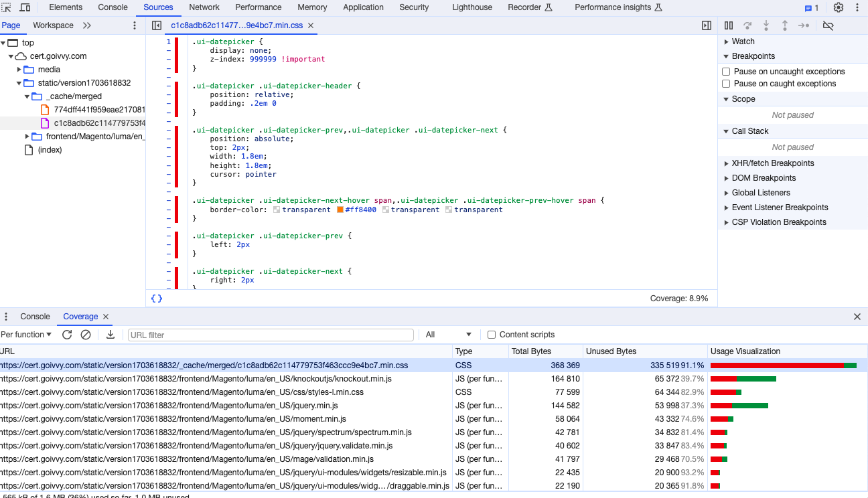Enable Pause on caught exceptions
Image resolution: width=868 pixels, height=498 pixels.
726,84
